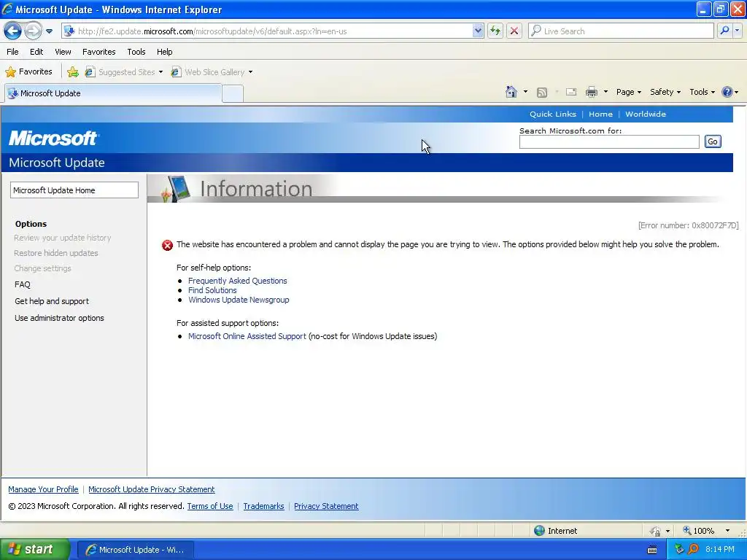747x560 pixels.
Task: Open the recent pages dropdown arrow
Action: [49, 31]
